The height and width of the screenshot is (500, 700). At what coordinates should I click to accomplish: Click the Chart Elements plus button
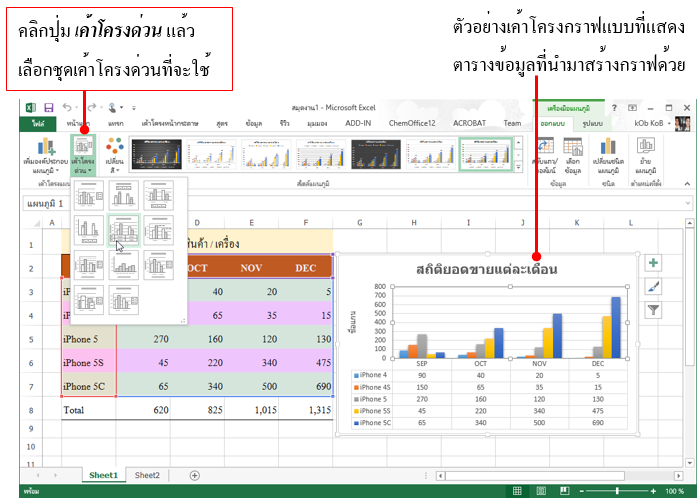click(654, 263)
